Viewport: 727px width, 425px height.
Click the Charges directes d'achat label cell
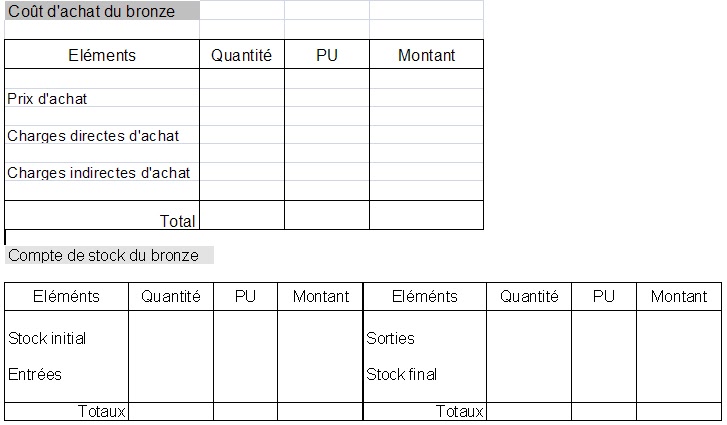click(100, 135)
